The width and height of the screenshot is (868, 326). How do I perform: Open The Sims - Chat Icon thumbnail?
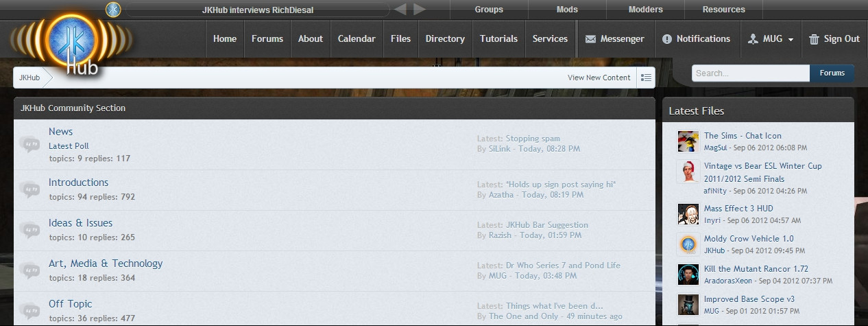tap(688, 141)
